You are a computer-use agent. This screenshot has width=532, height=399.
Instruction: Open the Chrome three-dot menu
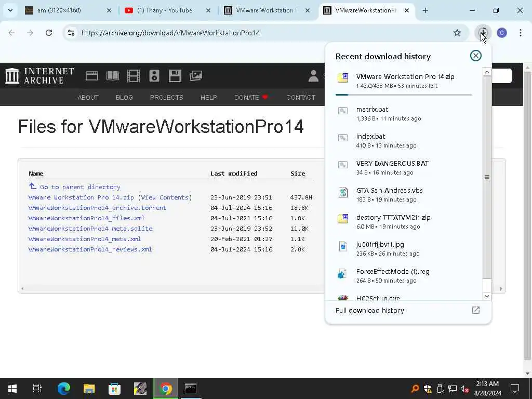tap(521, 33)
